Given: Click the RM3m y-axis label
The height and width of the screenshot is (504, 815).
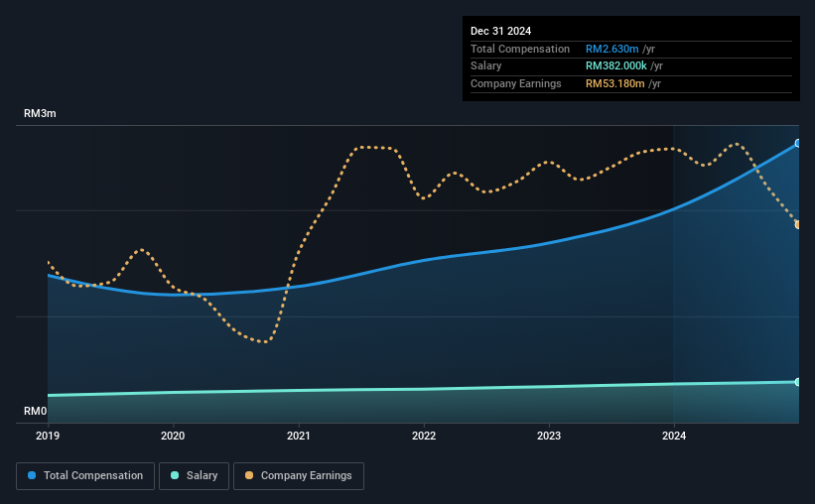Looking at the screenshot, I should tap(40, 113).
